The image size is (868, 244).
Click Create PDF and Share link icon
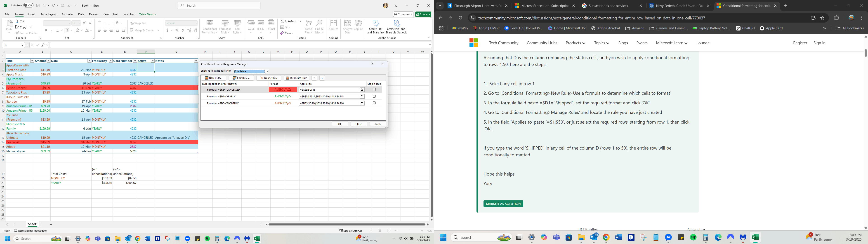[376, 27]
